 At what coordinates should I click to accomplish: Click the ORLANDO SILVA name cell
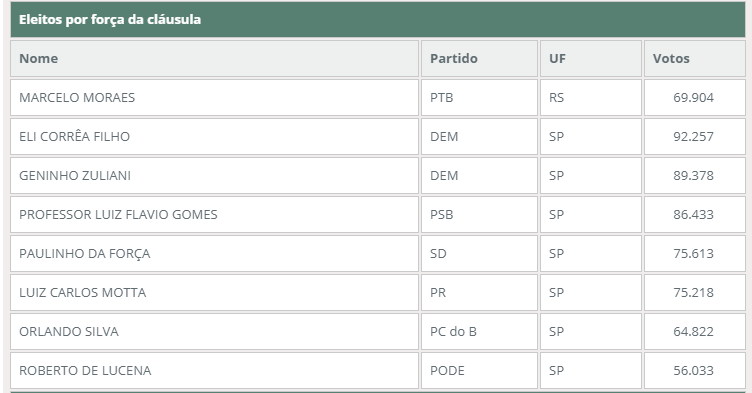(214, 332)
